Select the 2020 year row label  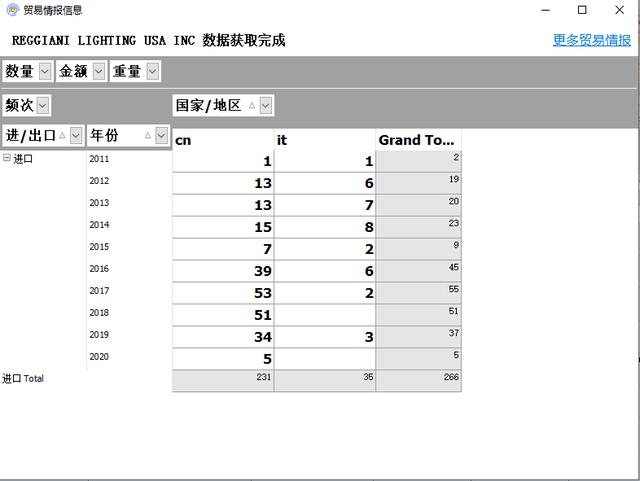[99, 357]
